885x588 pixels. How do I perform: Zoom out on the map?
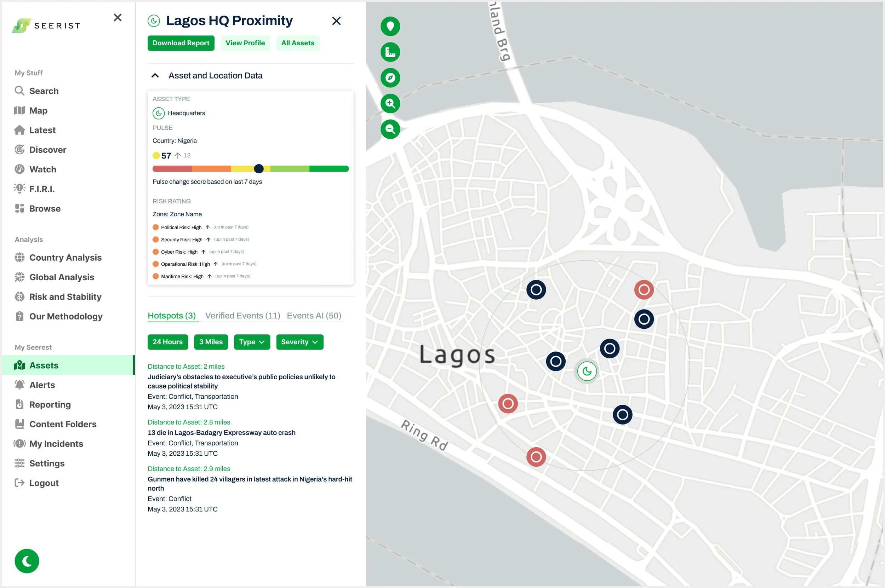(390, 129)
